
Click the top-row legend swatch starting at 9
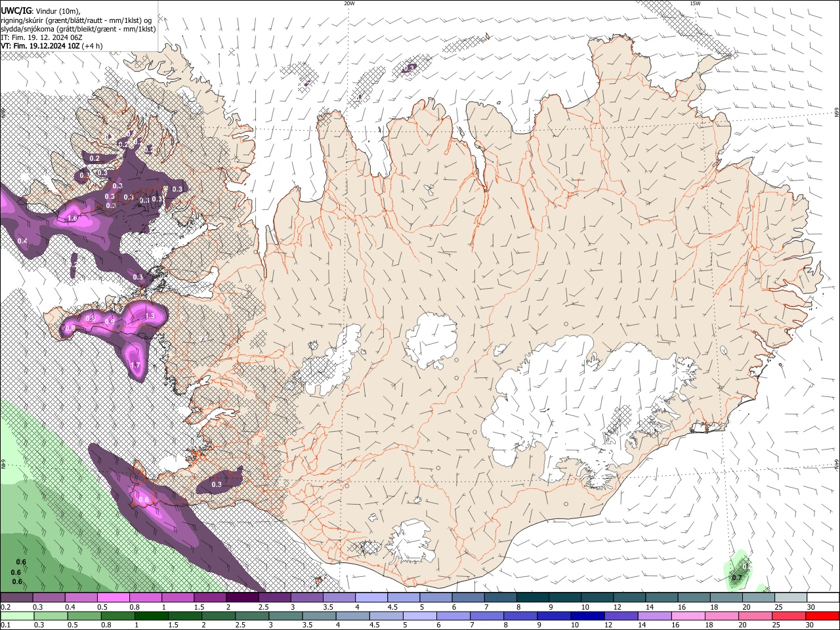tap(565, 598)
